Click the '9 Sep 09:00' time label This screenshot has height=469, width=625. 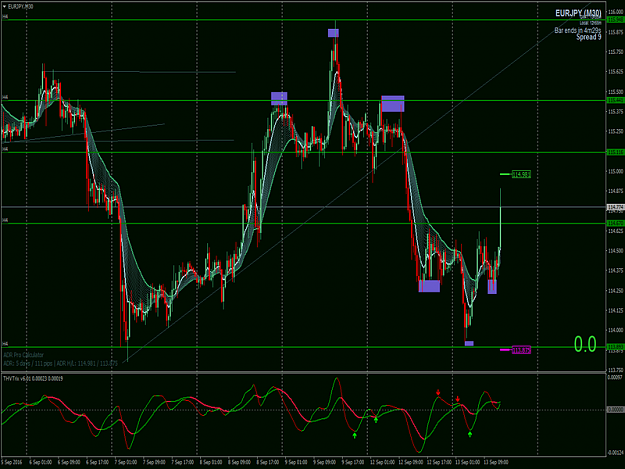(324, 462)
